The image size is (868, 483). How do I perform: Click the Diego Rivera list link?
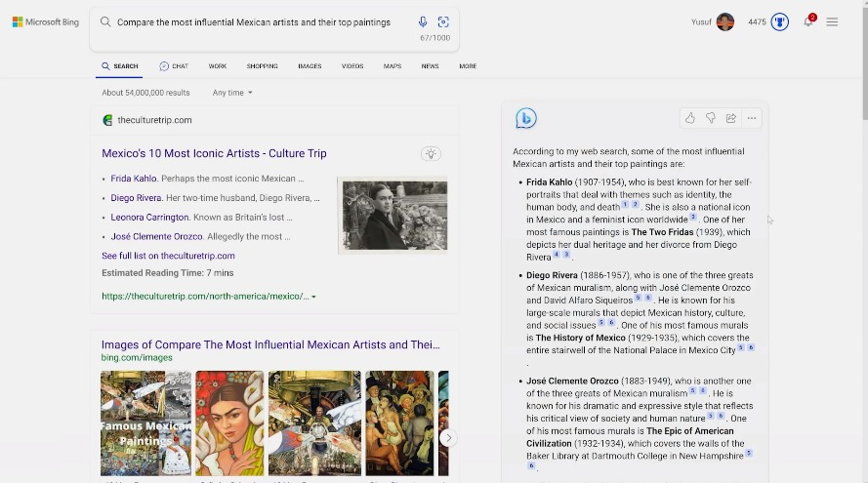point(136,197)
